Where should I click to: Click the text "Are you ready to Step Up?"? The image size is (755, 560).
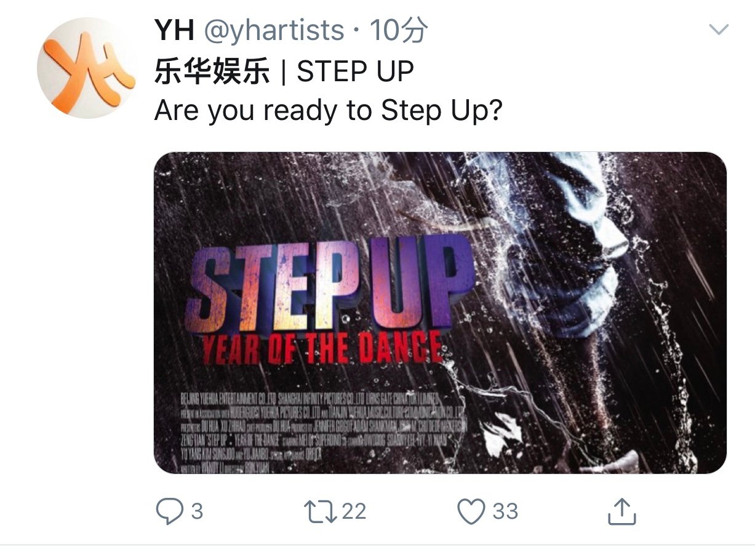[328, 111]
